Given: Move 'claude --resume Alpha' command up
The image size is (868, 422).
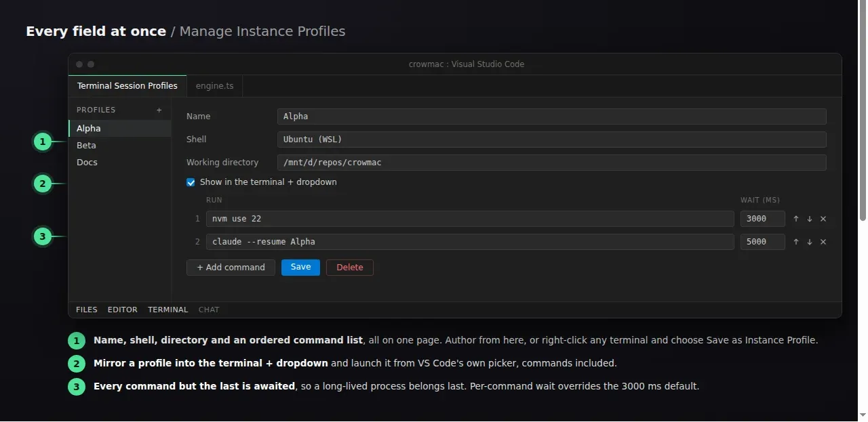Looking at the screenshot, I should (x=796, y=242).
